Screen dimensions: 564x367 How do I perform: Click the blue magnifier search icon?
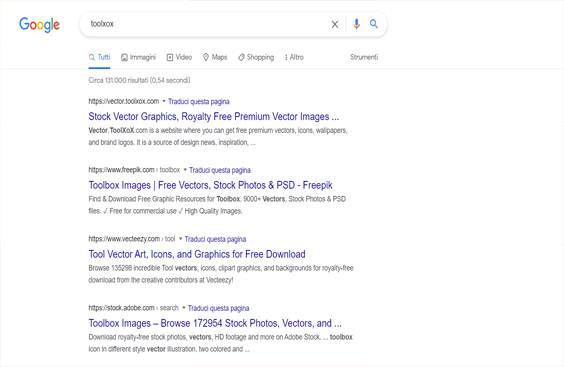click(374, 24)
